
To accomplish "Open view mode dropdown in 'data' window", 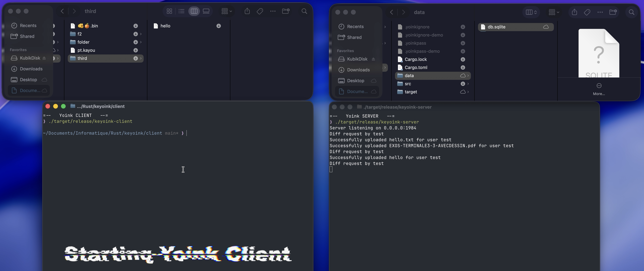I will [x=531, y=12].
